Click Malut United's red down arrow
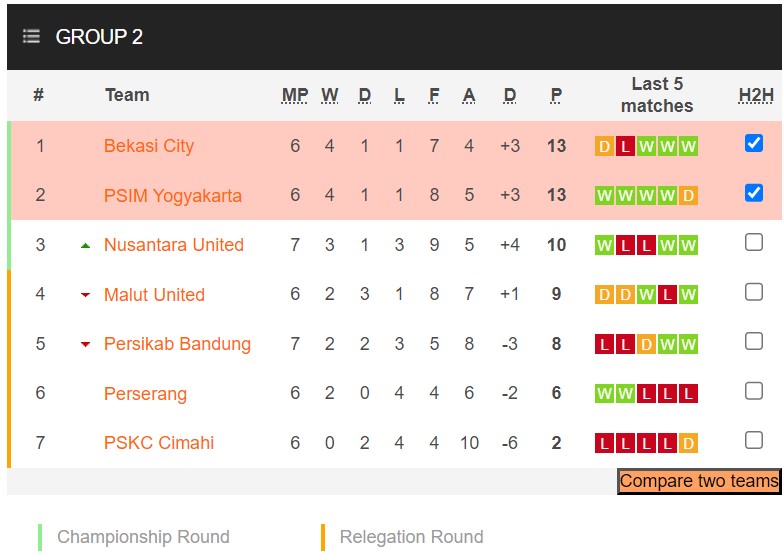 click(85, 295)
